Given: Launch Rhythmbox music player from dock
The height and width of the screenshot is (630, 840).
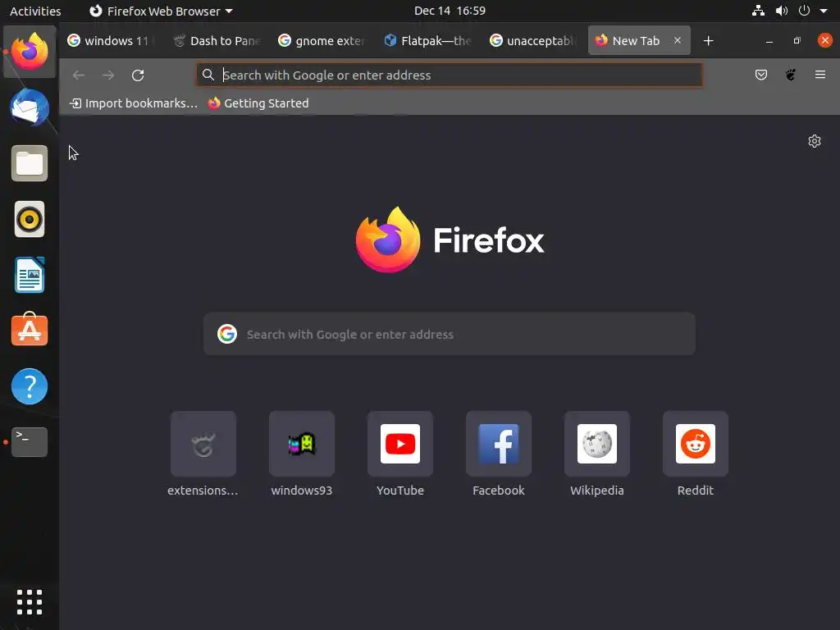Looking at the screenshot, I should [30, 219].
